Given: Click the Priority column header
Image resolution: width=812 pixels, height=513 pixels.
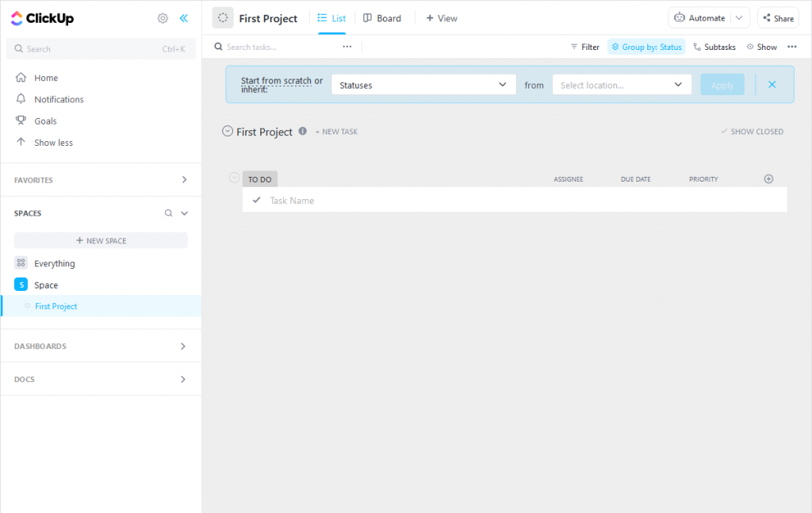Looking at the screenshot, I should point(703,179).
